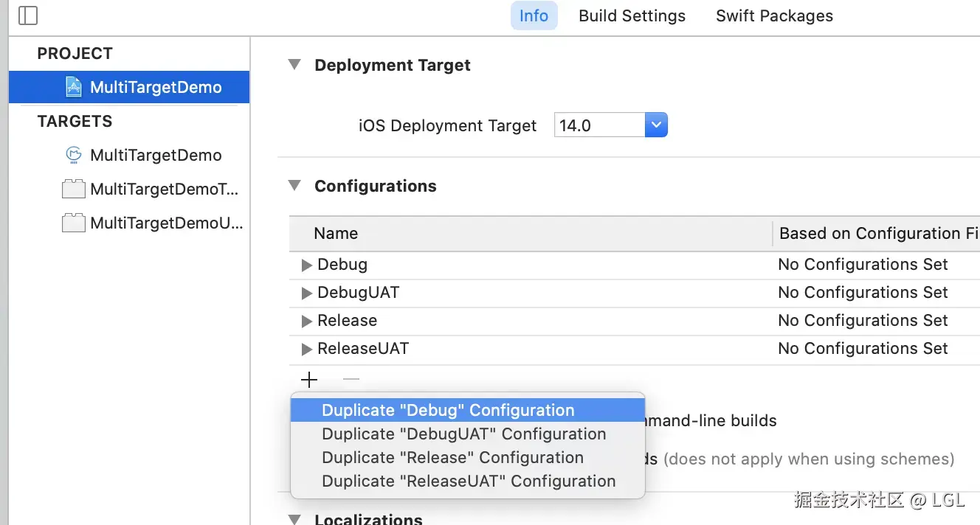
Task: Click the minus remove configuration button
Action: [x=351, y=380]
